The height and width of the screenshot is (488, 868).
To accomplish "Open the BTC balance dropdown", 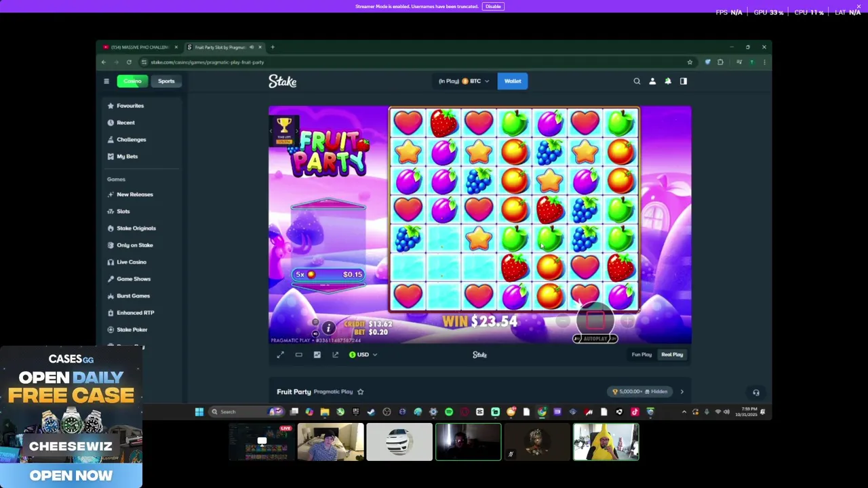I will click(464, 81).
